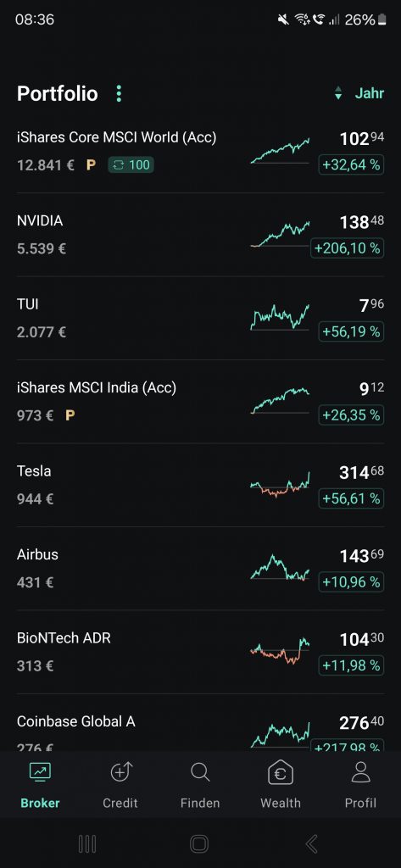401x868 pixels.
Task: Toggle the +32,64 % MSCI World badge
Action: pyautogui.click(x=351, y=164)
